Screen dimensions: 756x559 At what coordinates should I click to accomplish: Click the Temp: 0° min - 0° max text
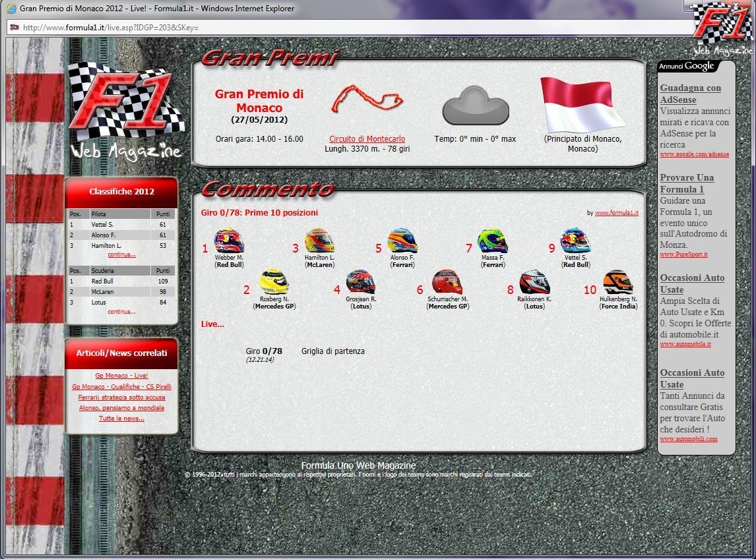click(475, 139)
